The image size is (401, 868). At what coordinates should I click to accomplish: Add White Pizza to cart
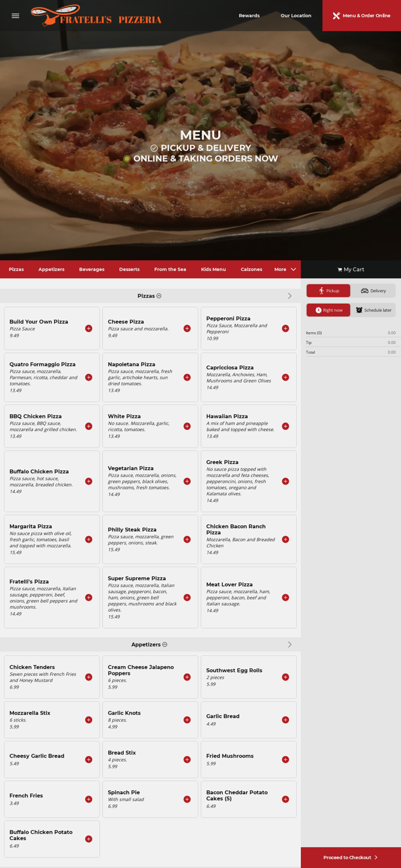point(187,426)
